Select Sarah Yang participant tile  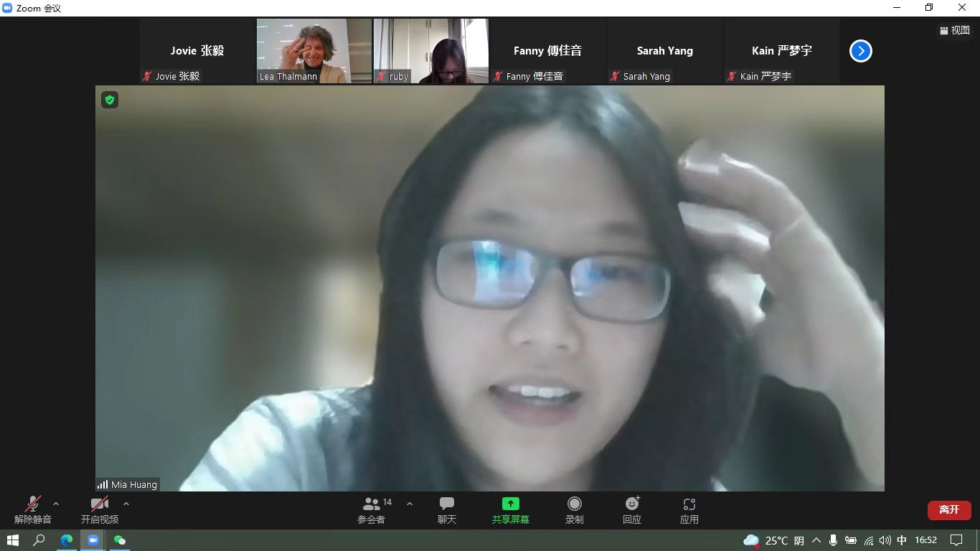[665, 51]
